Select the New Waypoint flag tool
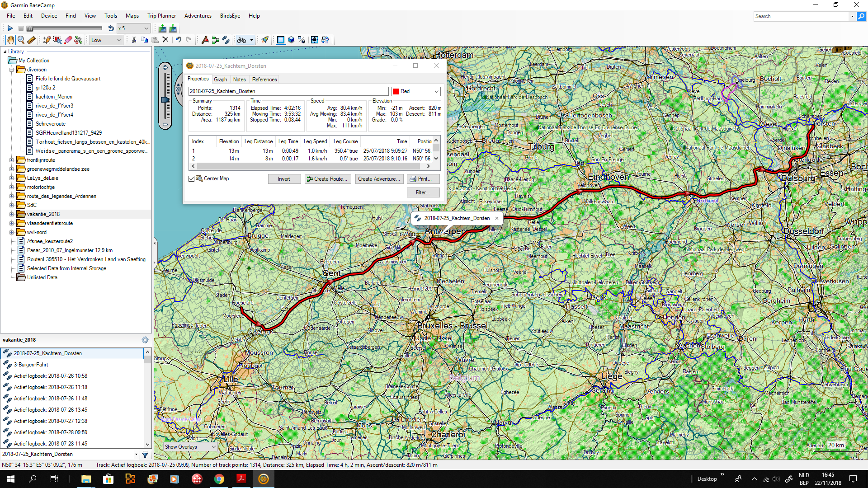The image size is (868, 488). pos(205,40)
